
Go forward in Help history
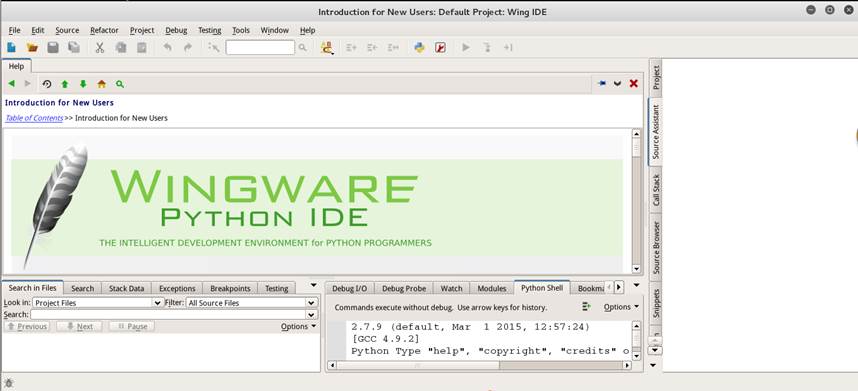coord(28,84)
